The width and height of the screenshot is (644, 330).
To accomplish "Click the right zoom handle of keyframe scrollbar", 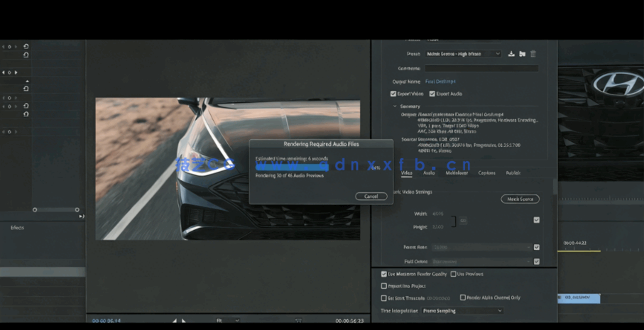I will (x=77, y=210).
